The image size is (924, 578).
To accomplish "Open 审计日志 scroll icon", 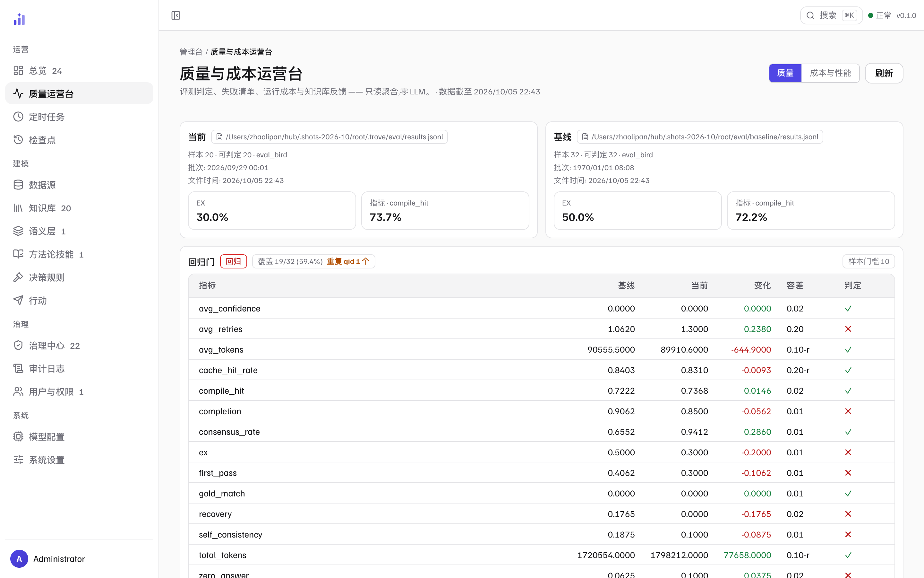I will pyautogui.click(x=18, y=369).
